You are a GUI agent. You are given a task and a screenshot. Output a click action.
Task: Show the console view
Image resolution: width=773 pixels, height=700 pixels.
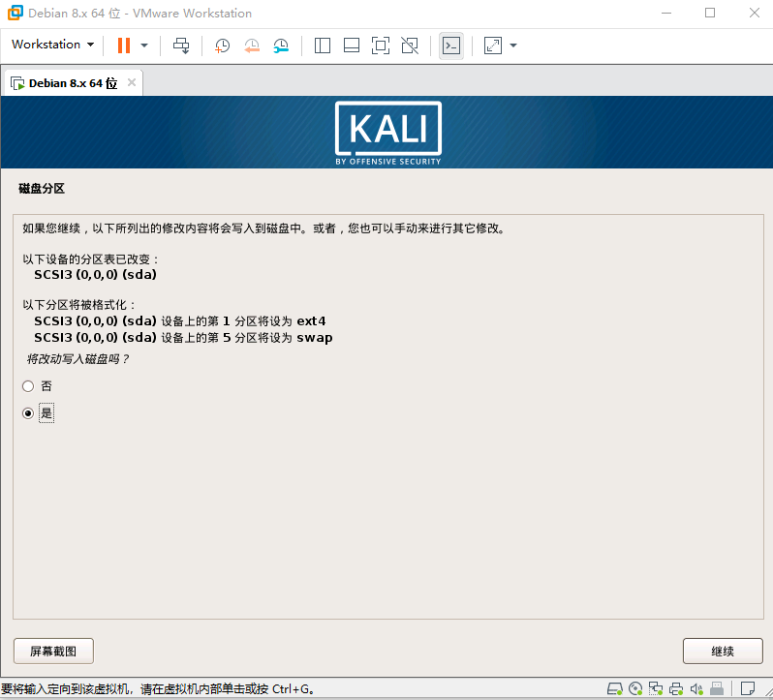[x=451, y=46]
